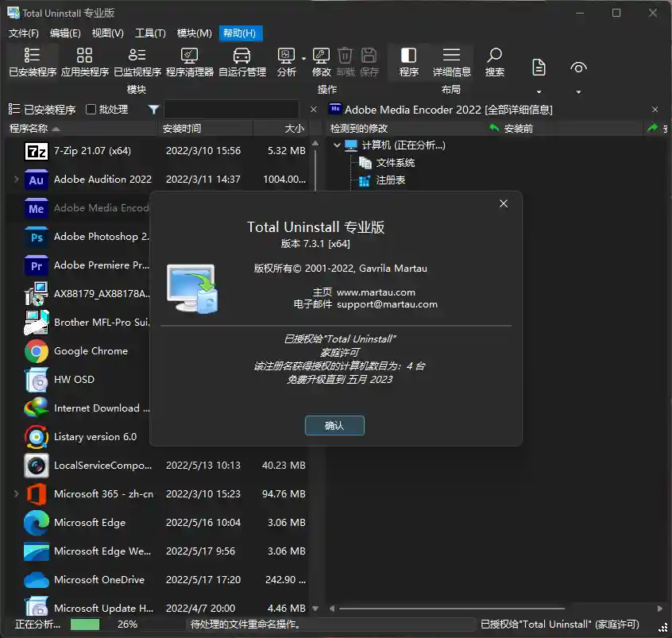Toggle the eye icon in the top-right toolbar
Image resolution: width=672 pixels, height=638 pixels.
click(x=578, y=68)
